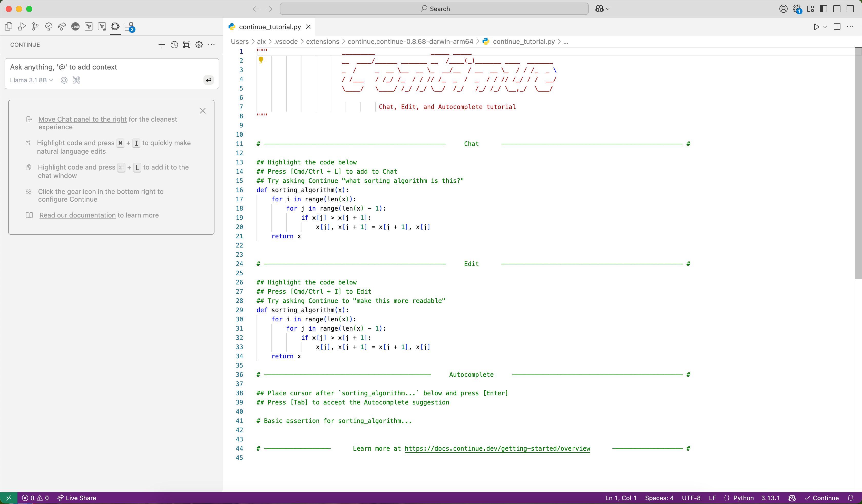Viewport: 862px width, 504px height.
Task: Toggle the primary side bar layout
Action: tap(823, 9)
